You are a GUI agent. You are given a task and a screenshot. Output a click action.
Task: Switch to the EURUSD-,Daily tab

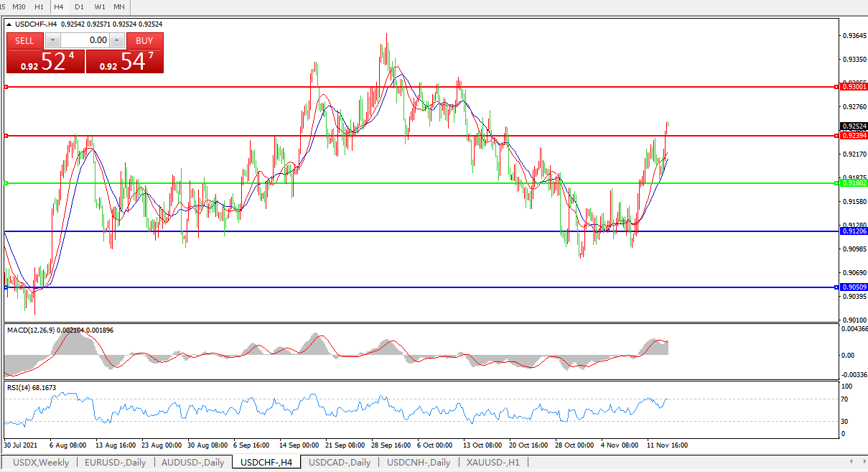point(116,463)
